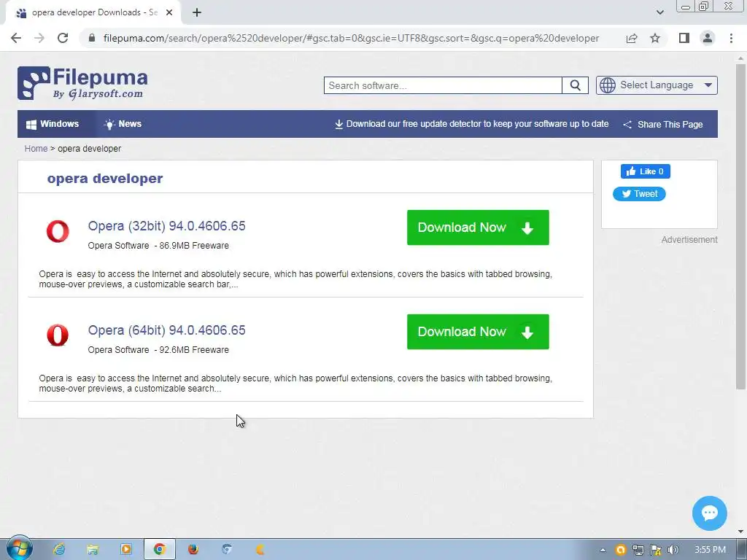Bookmark this page with the star icon
This screenshot has height=560, width=747.
pyautogui.click(x=655, y=38)
